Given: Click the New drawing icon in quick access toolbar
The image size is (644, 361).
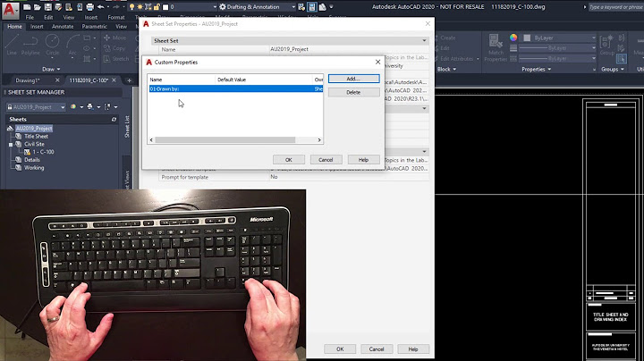Looking at the screenshot, I should (x=27, y=7).
